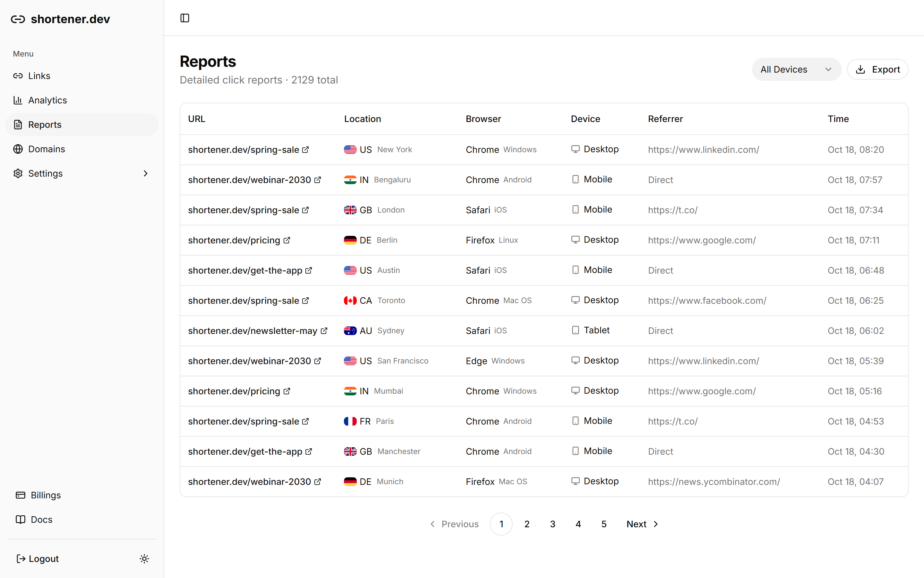Viewport: 924px width, 578px height.
Task: Click the Desktop monitor icon in New York row
Action: pyautogui.click(x=575, y=149)
